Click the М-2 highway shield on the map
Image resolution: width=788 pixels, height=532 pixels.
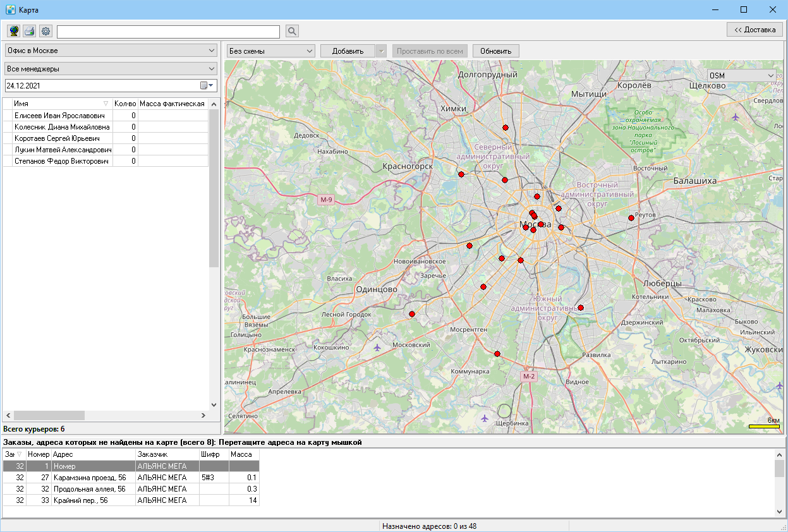(x=529, y=377)
